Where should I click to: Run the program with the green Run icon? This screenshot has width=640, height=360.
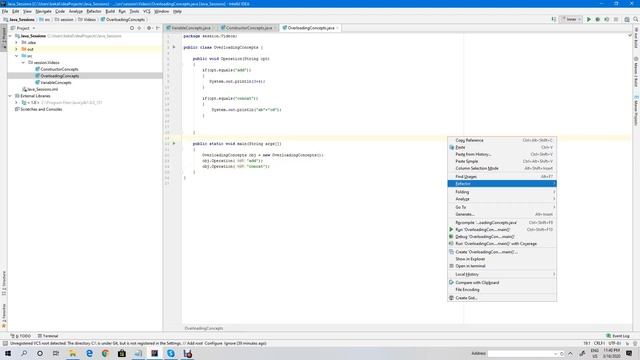click(589, 19)
